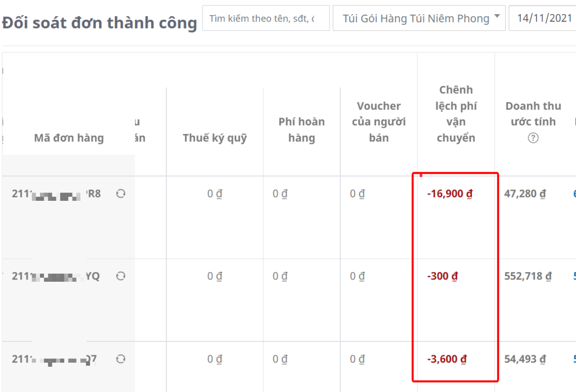Click the Chênh lệch phí vận chuyển header
This screenshot has height=392, width=576.
coord(456,114)
